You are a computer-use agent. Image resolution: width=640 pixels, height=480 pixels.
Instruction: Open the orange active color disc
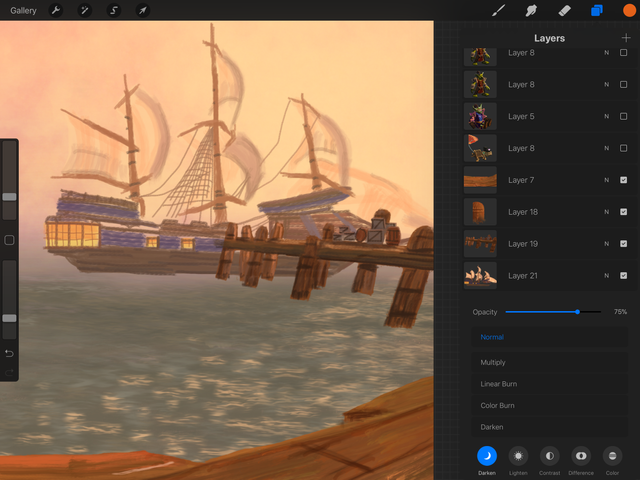tap(629, 10)
